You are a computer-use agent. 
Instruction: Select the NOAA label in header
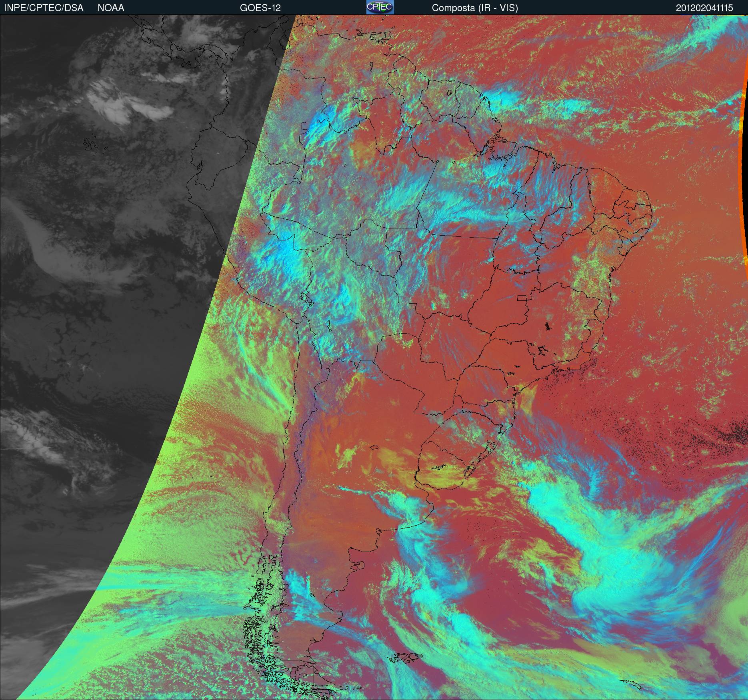[x=111, y=8]
